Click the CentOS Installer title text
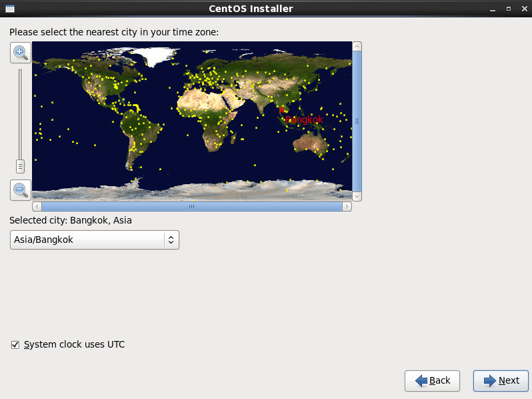The height and width of the screenshot is (399, 532). coord(251,9)
